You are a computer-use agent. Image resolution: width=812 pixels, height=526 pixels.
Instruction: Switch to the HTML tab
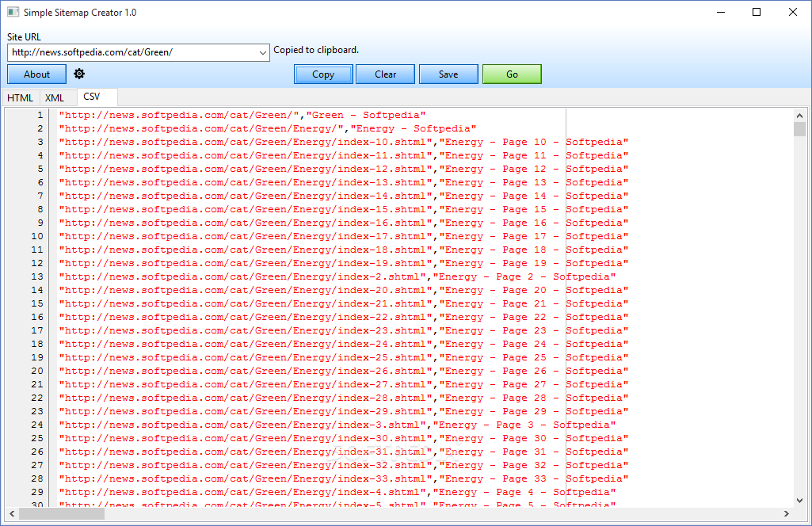pos(20,98)
